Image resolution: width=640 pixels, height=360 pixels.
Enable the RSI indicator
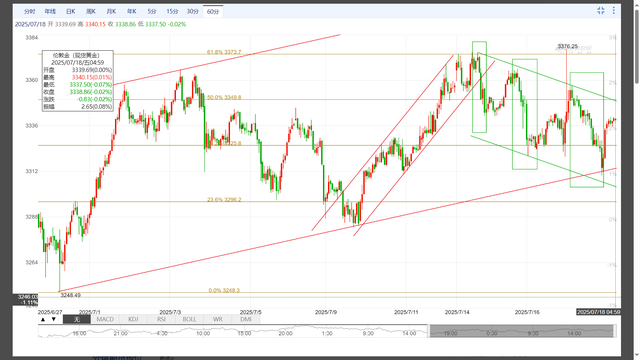pos(161,319)
